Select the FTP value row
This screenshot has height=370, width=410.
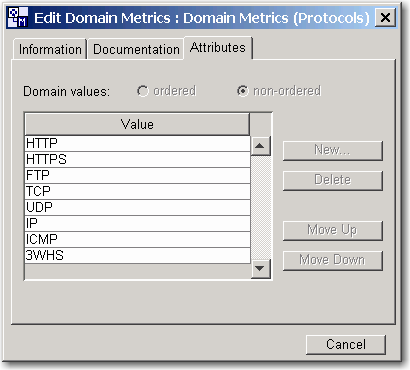point(137,175)
